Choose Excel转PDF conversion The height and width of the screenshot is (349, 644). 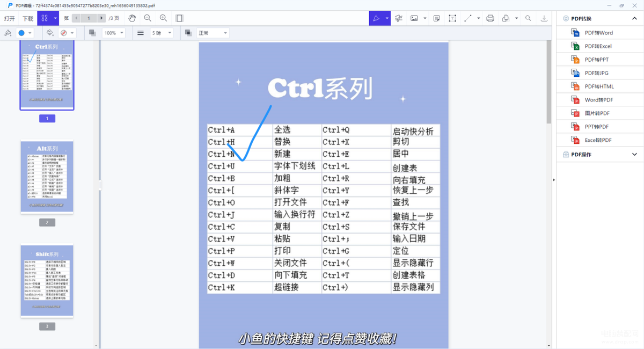point(600,140)
